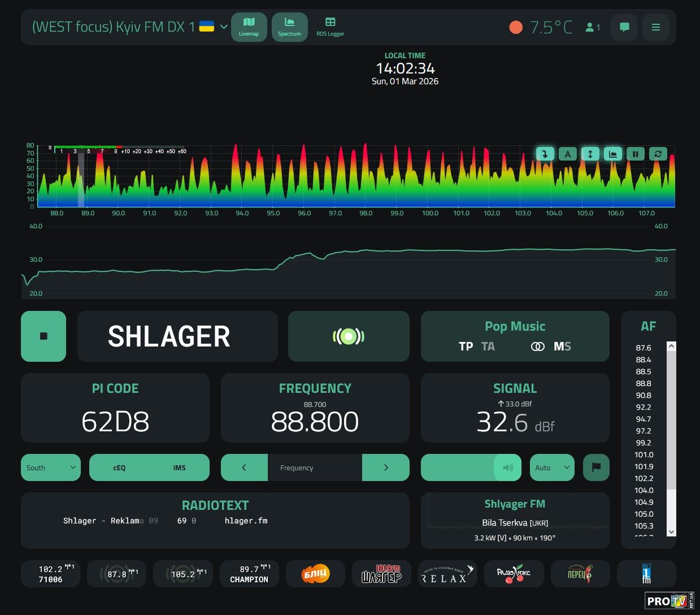Pause the spectrum graph
This screenshot has height=615, width=700.
(x=635, y=154)
